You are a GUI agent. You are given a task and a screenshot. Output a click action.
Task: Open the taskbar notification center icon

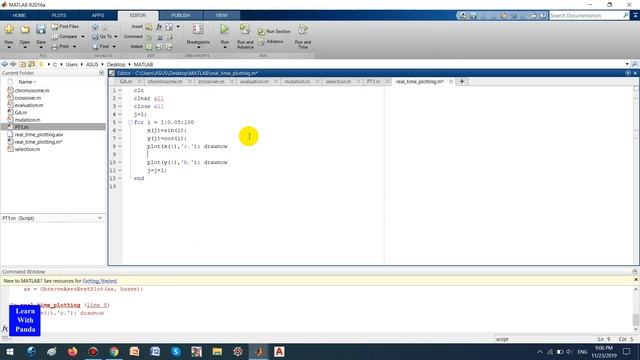tap(627, 351)
